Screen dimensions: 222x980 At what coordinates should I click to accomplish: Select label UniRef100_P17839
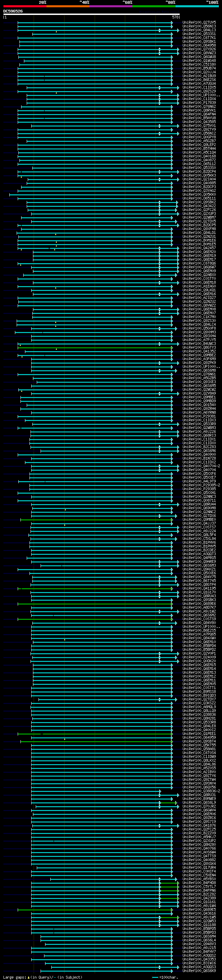coord(199,103)
